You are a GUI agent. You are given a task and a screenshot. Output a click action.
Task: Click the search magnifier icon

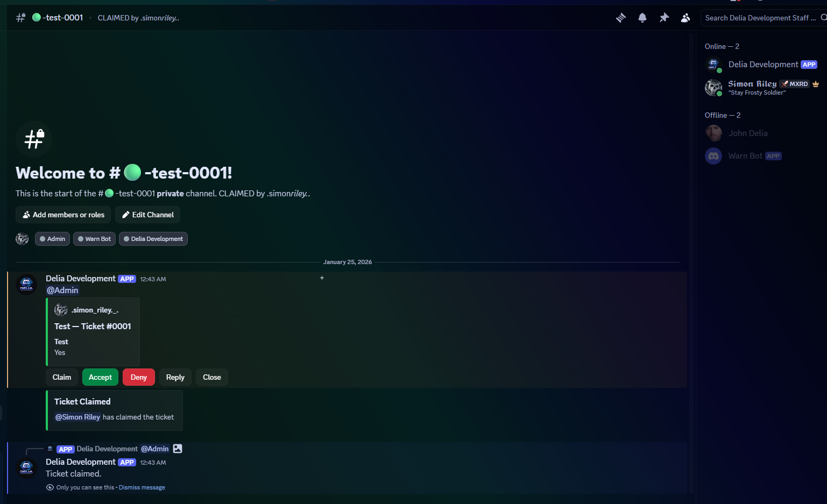point(823,18)
